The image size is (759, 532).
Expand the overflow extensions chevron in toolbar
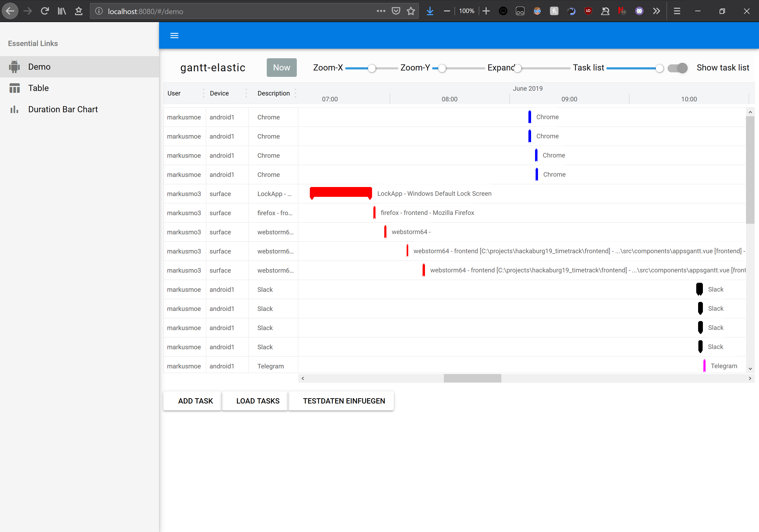pyautogui.click(x=657, y=11)
